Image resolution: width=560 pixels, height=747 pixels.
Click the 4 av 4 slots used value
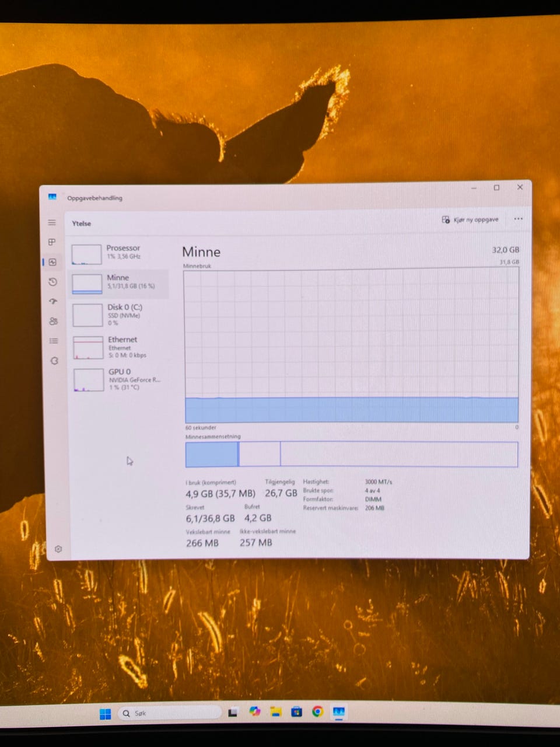point(373,491)
